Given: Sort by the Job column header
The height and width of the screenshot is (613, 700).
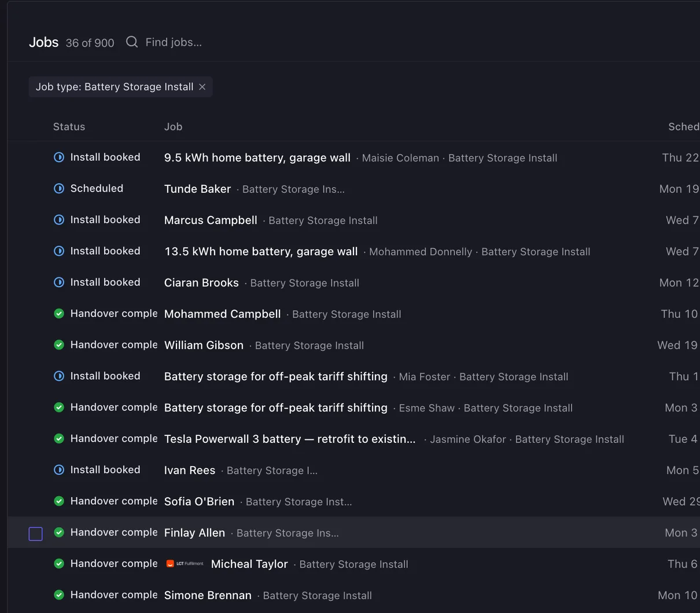Looking at the screenshot, I should [173, 127].
